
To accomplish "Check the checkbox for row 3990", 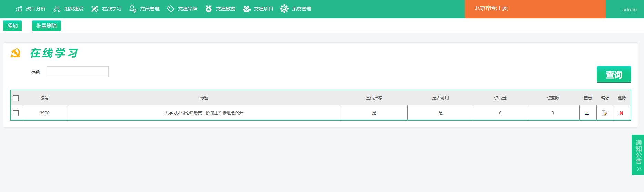I will [x=16, y=113].
